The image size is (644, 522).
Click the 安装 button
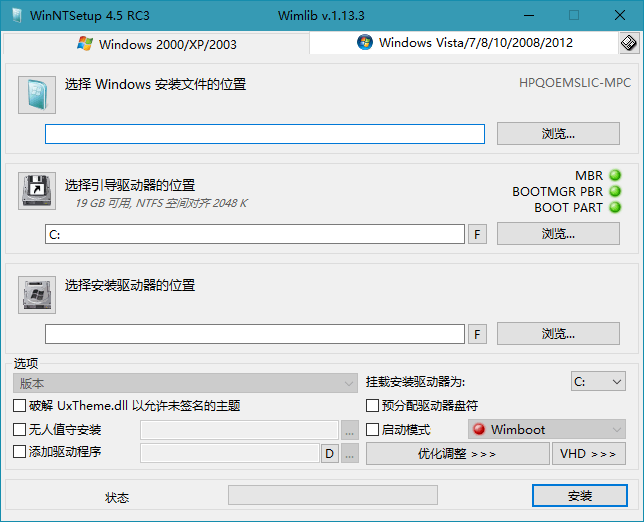(579, 496)
